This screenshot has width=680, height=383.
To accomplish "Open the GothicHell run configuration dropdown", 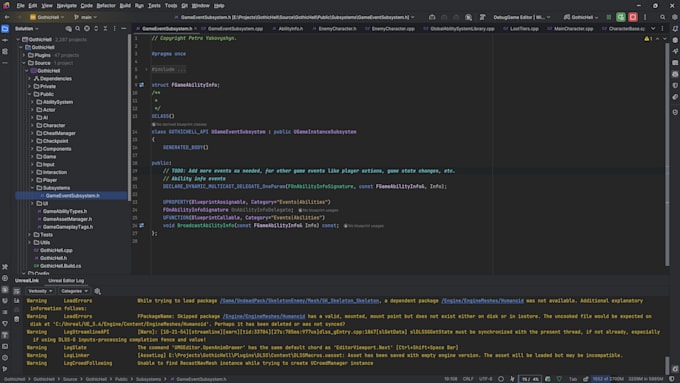I will pyautogui.click(x=581, y=17).
